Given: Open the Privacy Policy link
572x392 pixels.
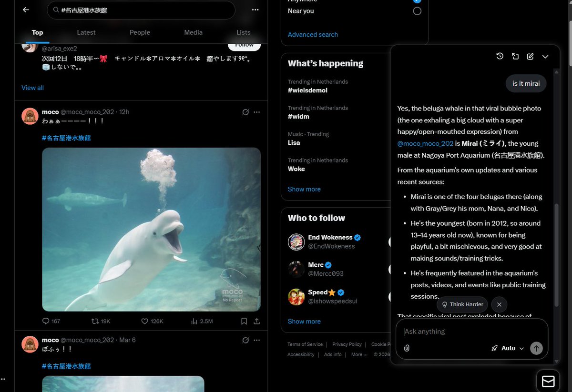Looking at the screenshot, I should pyautogui.click(x=347, y=344).
